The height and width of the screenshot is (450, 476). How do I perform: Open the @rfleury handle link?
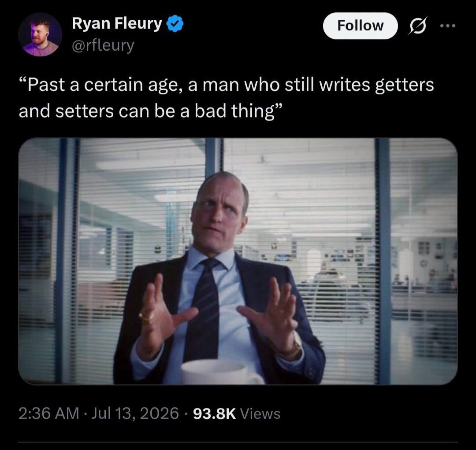(x=103, y=46)
